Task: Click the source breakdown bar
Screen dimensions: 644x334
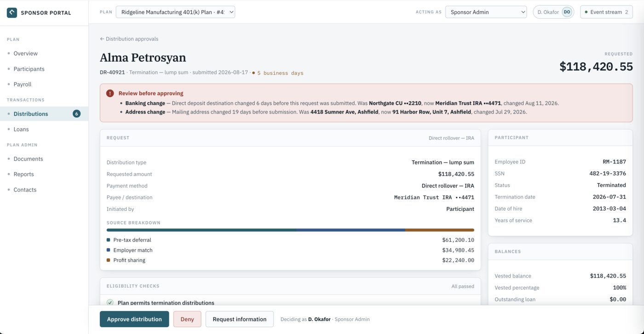Action: click(290, 230)
